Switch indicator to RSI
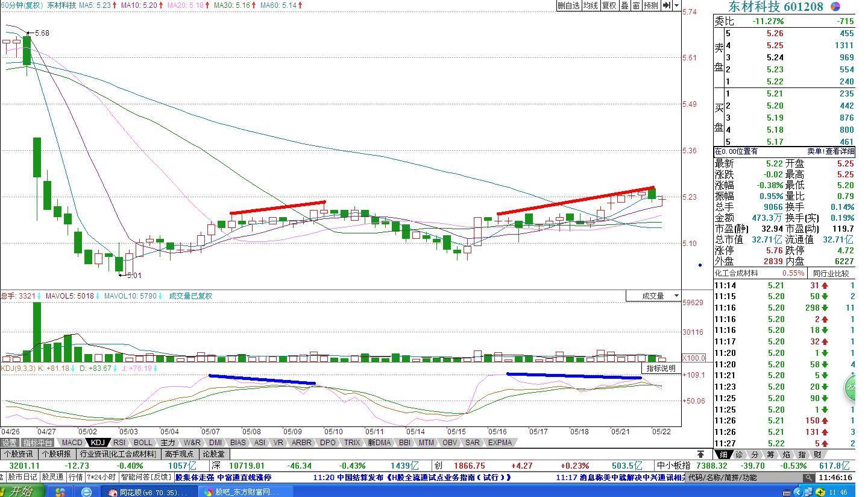Image resolution: width=868 pixels, height=497 pixels. [119, 443]
